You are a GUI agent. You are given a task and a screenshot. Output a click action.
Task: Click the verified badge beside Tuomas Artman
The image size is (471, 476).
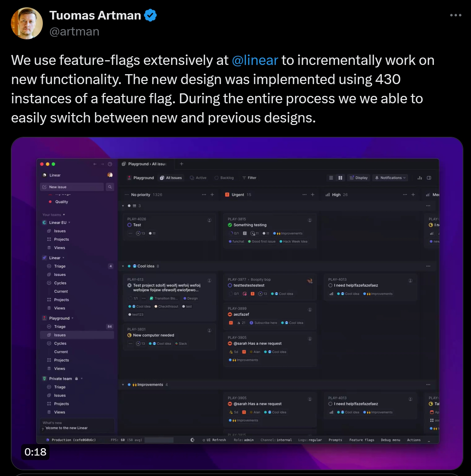(150, 15)
